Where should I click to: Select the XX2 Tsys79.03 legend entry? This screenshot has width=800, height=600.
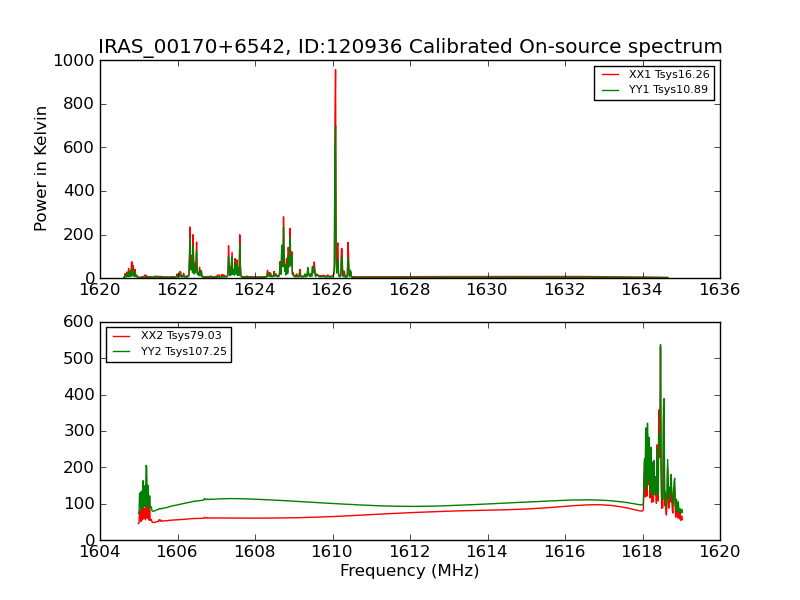point(167,335)
